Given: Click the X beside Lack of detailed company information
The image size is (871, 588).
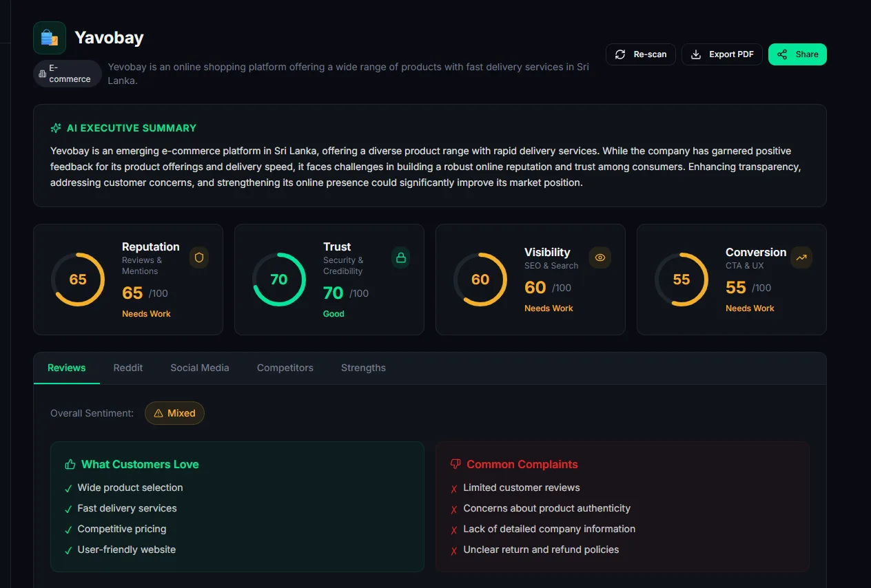Looking at the screenshot, I should click(x=454, y=530).
